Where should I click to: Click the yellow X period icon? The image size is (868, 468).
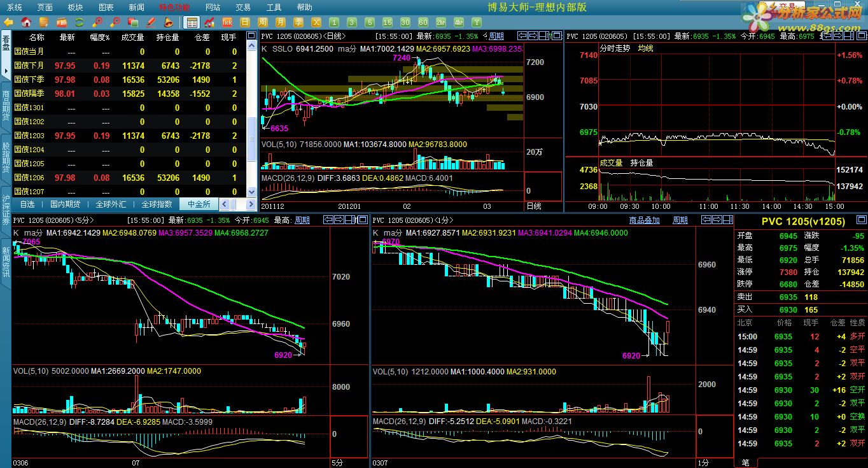[316, 22]
